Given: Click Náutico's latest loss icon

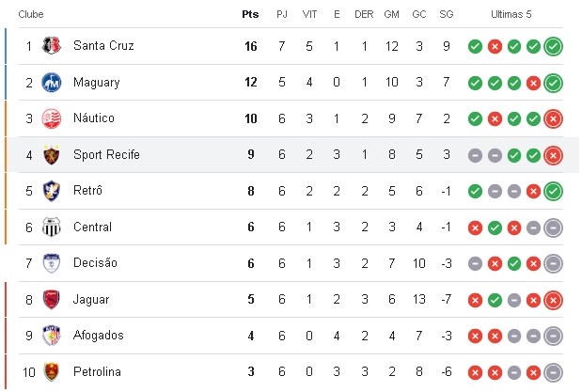Looking at the screenshot, I should coord(553,118).
